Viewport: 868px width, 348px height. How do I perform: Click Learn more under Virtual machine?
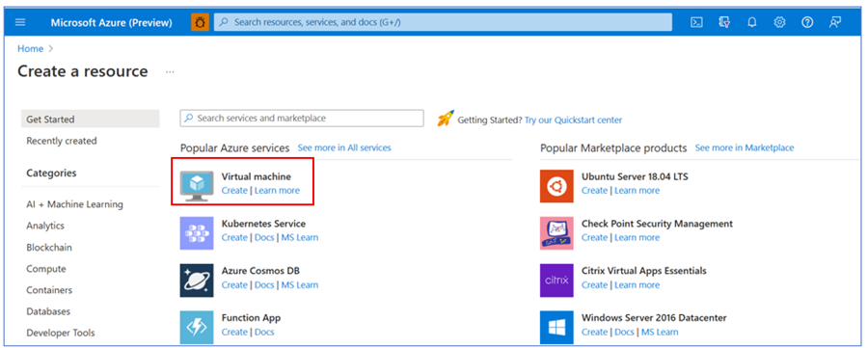(277, 190)
